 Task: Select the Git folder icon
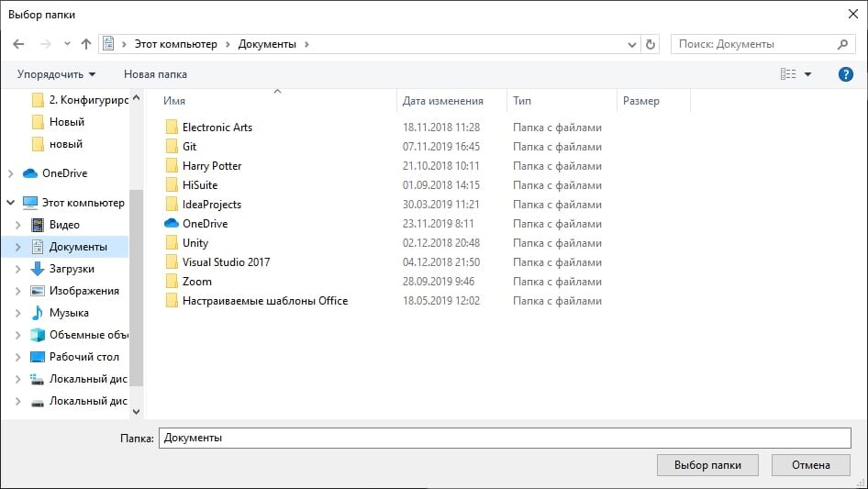[172, 146]
